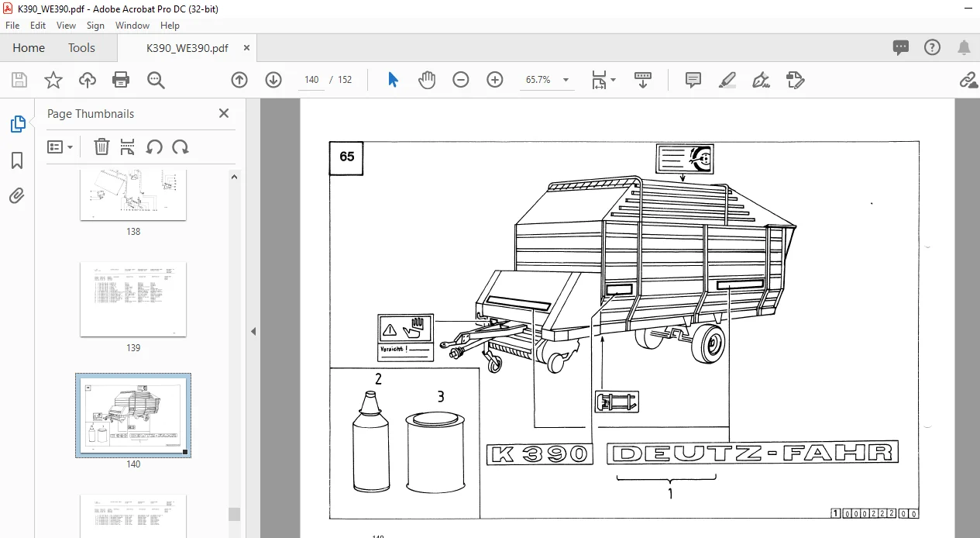The height and width of the screenshot is (538, 980).
Task: Open the Edit menu
Action: click(38, 26)
